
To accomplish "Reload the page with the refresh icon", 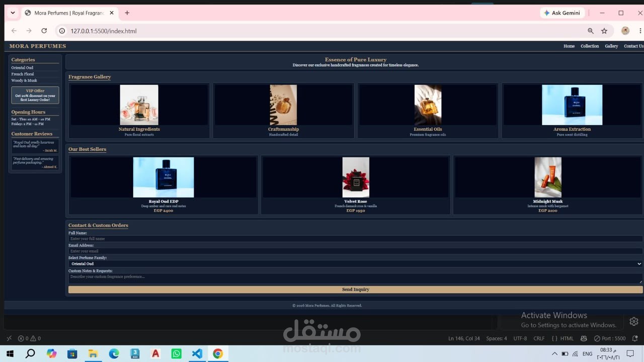I will click(44, 31).
